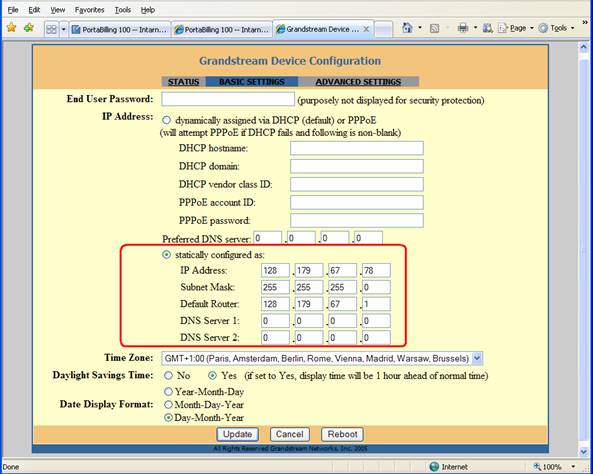Click the 100% zoom level control
The height and width of the screenshot is (474, 593).
click(553, 467)
